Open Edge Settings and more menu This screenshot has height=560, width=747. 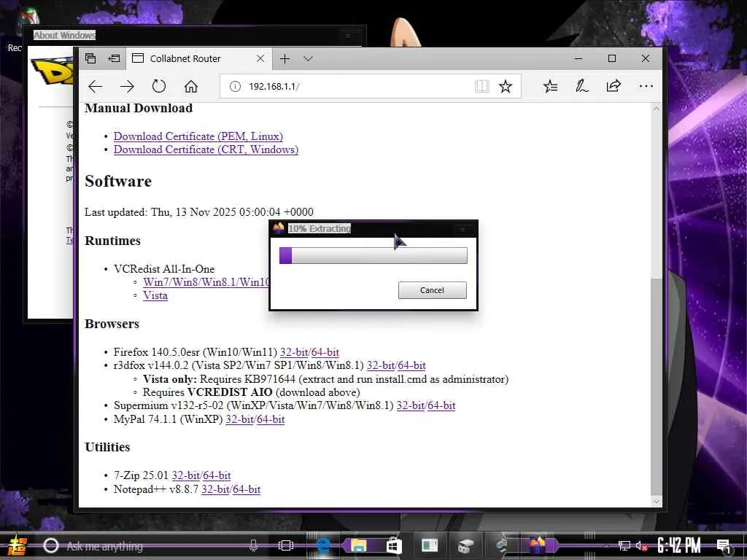pos(646,86)
